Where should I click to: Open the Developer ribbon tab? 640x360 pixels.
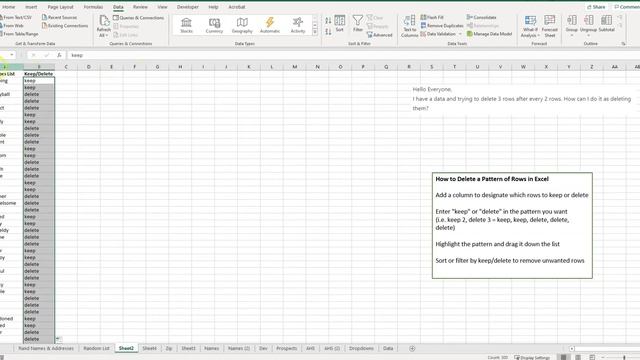187,7
